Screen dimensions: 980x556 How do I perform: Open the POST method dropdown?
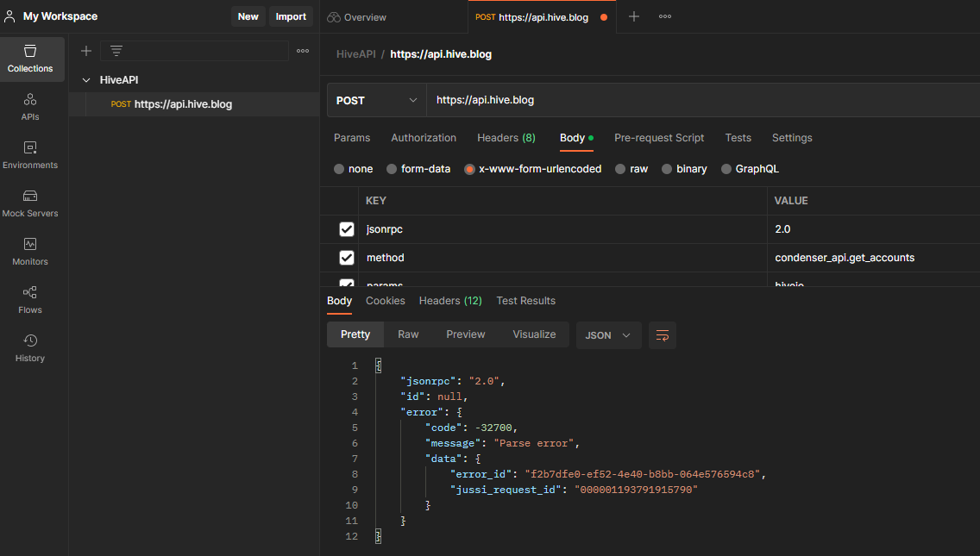click(x=376, y=100)
